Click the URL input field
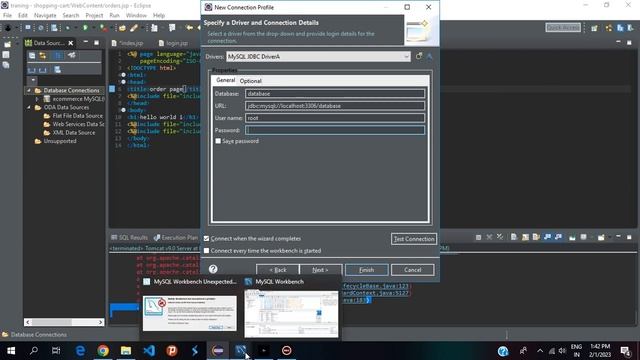 click(335, 106)
